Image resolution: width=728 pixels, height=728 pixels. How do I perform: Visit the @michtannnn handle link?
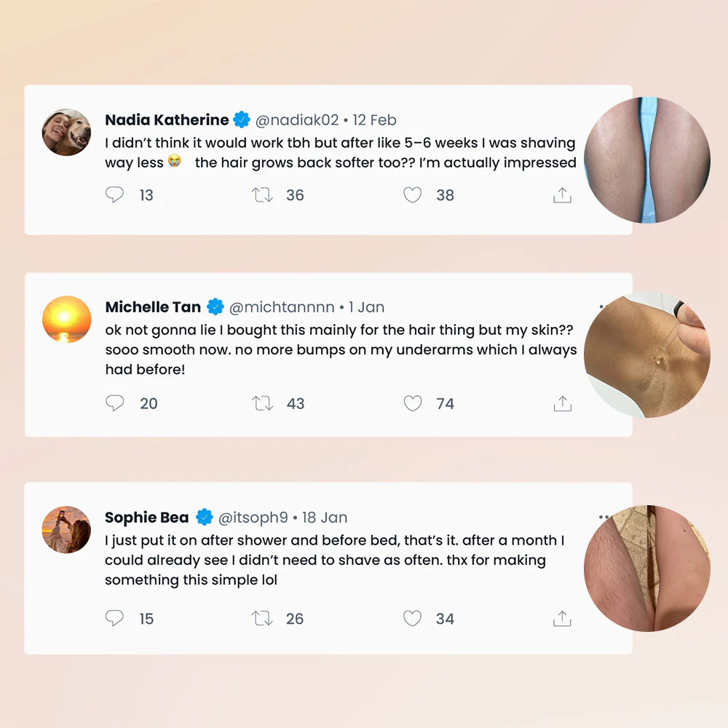[282, 307]
